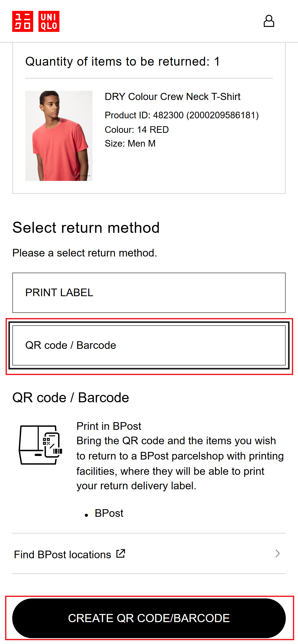Expand the Find BPost locations chevron arrow
Image resolution: width=298 pixels, height=644 pixels.
(x=278, y=553)
